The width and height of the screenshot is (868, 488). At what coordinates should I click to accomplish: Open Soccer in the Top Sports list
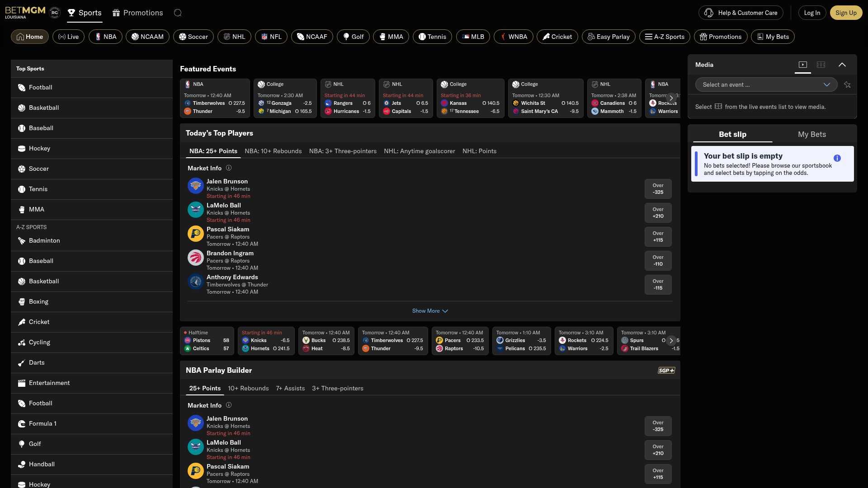[x=92, y=169]
